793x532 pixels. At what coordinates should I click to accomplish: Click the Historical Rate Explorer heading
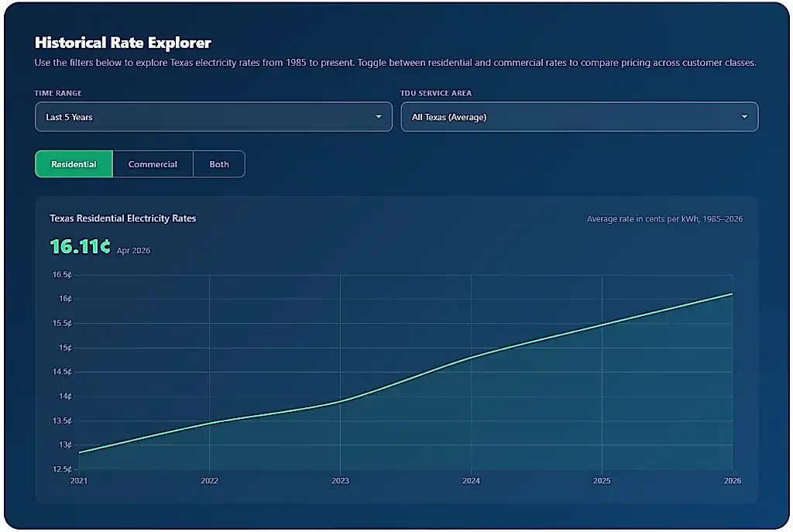pos(123,43)
